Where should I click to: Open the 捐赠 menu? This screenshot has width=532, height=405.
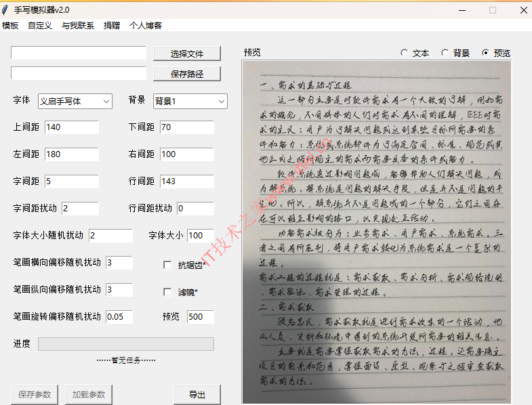point(112,26)
